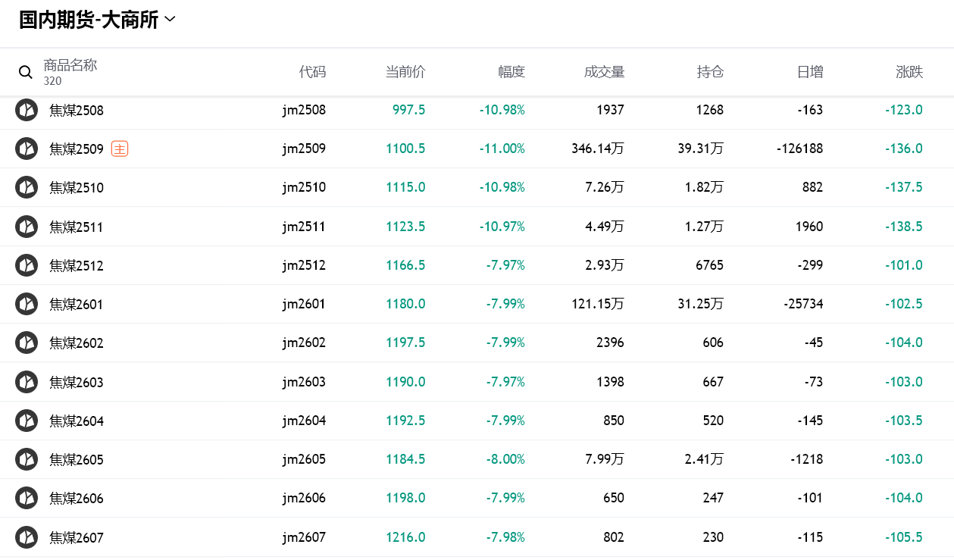Click daily increase 1960
Viewport: 954px width, 560px height.
(809, 227)
